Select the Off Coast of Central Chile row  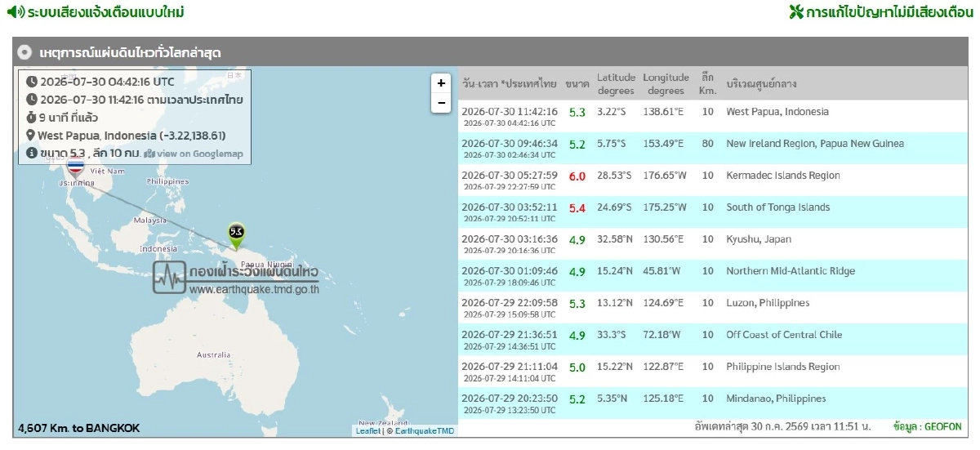[x=711, y=339]
